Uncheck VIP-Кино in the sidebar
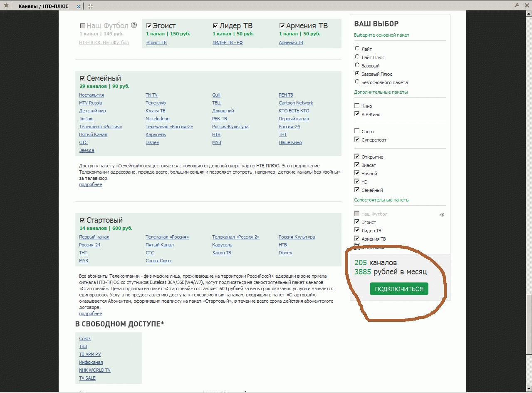 pyautogui.click(x=357, y=114)
